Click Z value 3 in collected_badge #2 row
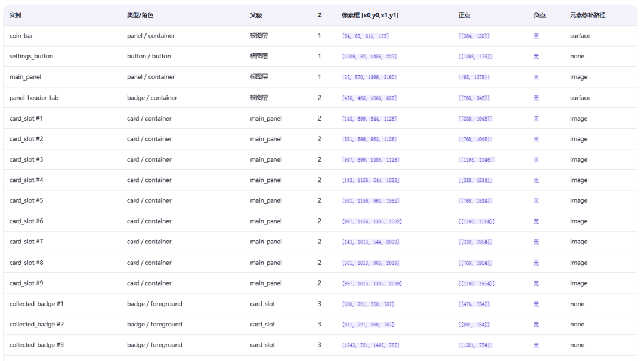 pyautogui.click(x=320, y=325)
